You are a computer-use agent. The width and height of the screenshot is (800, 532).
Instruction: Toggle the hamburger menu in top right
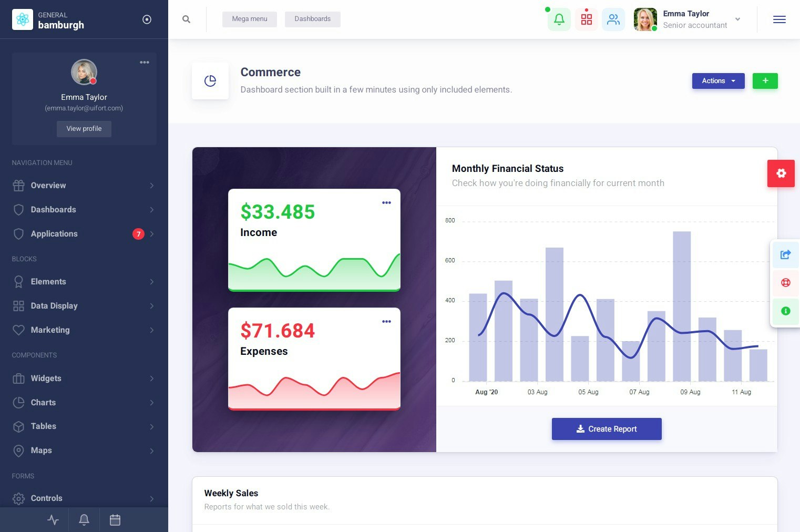[780, 19]
